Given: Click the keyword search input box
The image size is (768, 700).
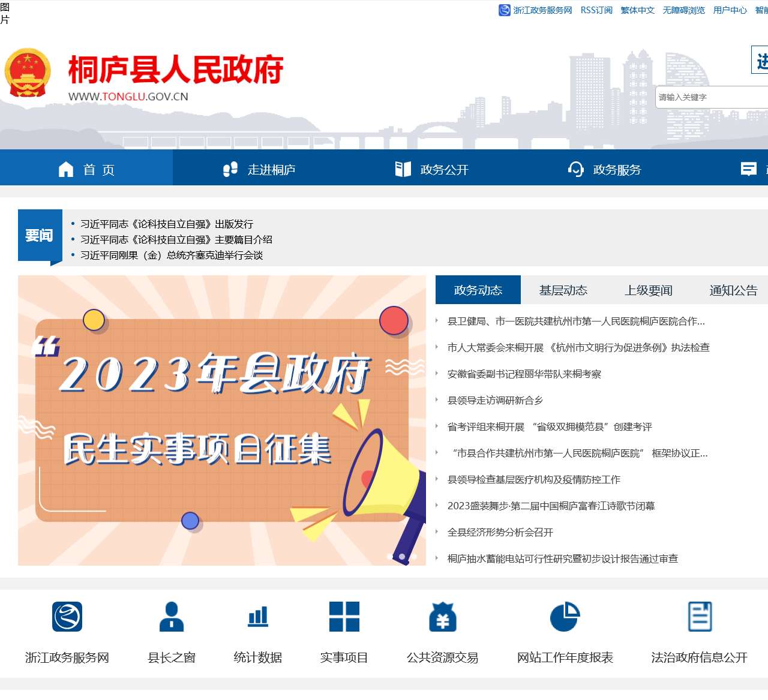Looking at the screenshot, I should pyautogui.click(x=708, y=97).
